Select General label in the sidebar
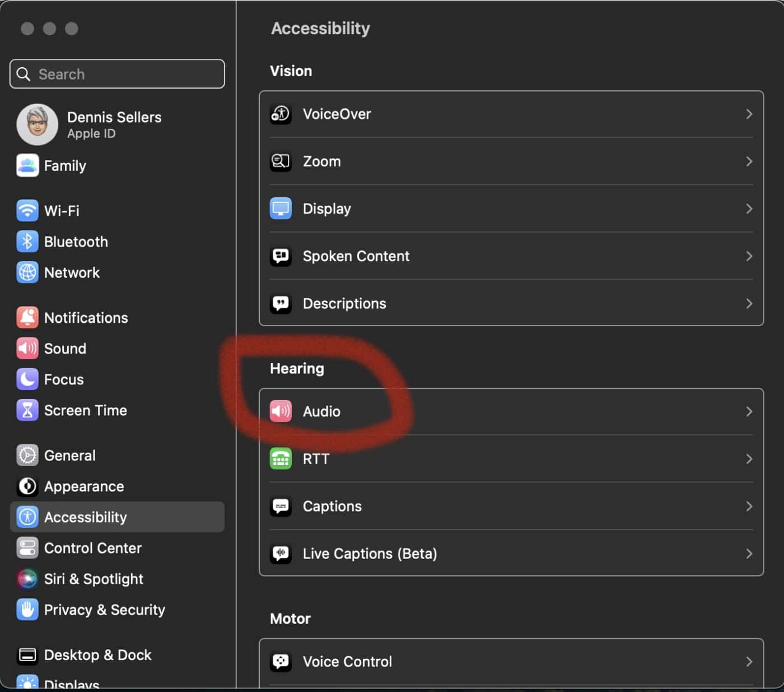 (69, 455)
